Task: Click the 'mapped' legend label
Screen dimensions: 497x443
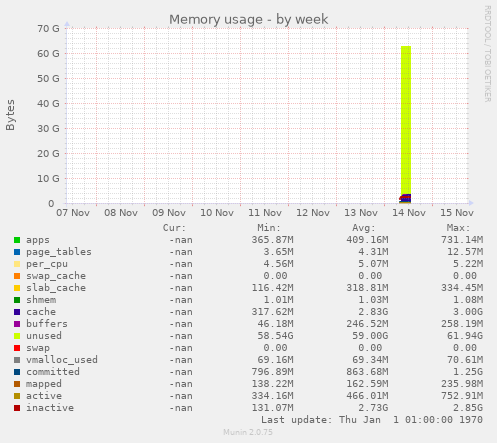Action: [44, 384]
